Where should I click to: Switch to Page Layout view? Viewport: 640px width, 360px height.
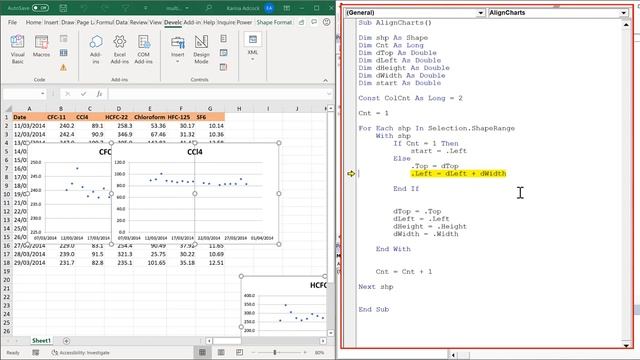[221, 352]
